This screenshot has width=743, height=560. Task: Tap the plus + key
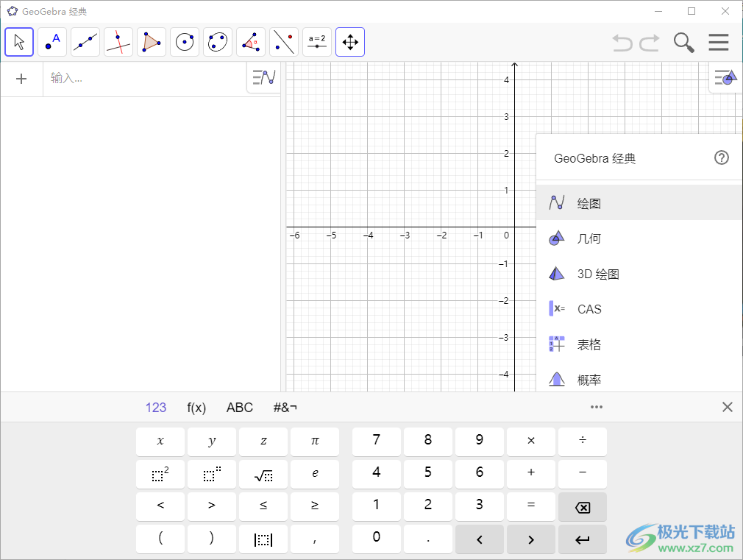[x=531, y=474]
